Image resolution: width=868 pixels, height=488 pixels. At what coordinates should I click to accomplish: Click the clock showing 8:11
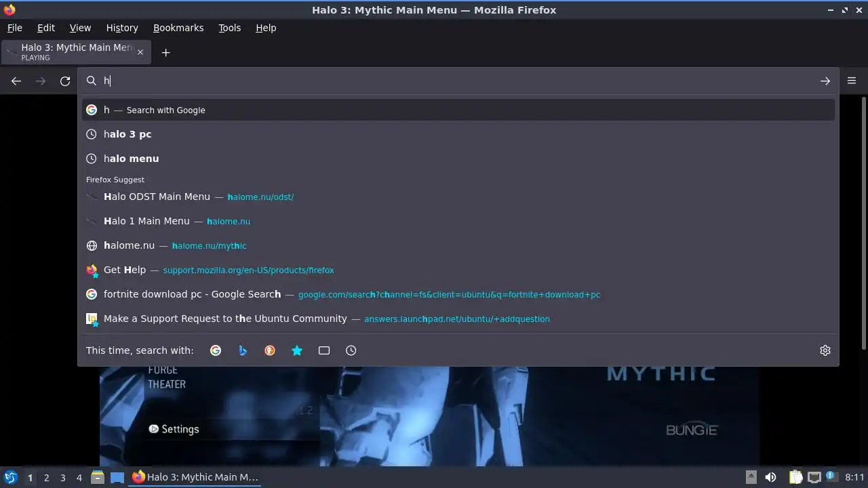coord(854,477)
